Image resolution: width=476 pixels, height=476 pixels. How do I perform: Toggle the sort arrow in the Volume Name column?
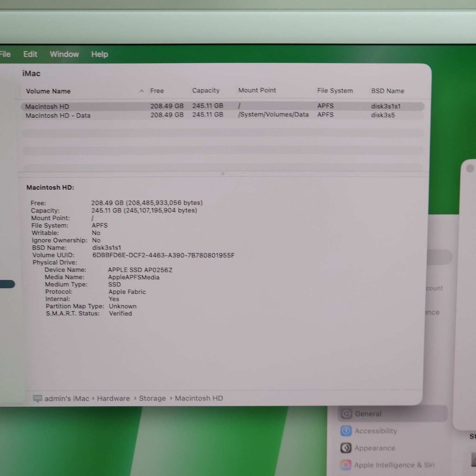click(x=142, y=91)
